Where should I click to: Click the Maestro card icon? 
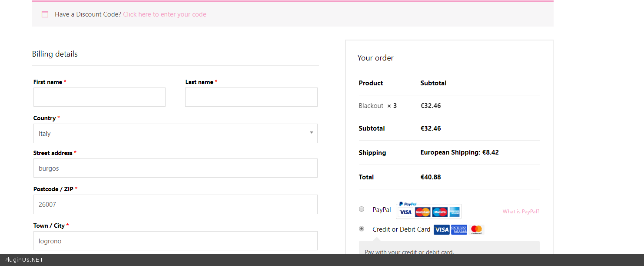440,212
